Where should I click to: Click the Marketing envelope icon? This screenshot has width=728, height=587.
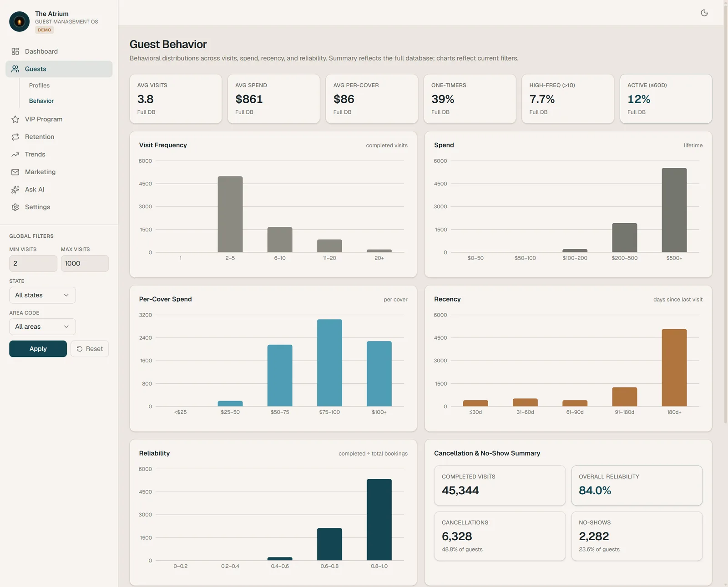tap(15, 172)
